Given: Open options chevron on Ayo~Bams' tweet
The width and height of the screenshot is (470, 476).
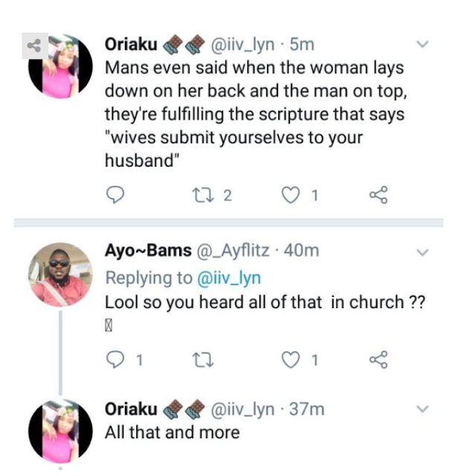Looking at the screenshot, I should (422, 252).
